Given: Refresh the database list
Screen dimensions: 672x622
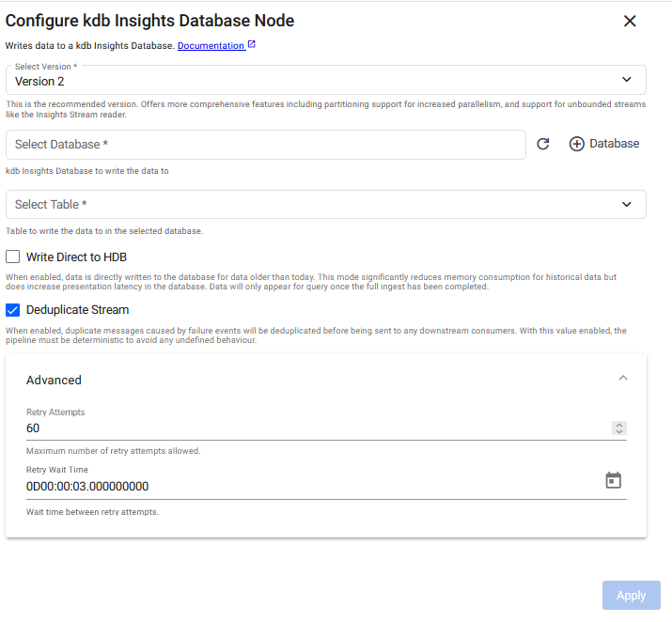Looking at the screenshot, I should [543, 145].
